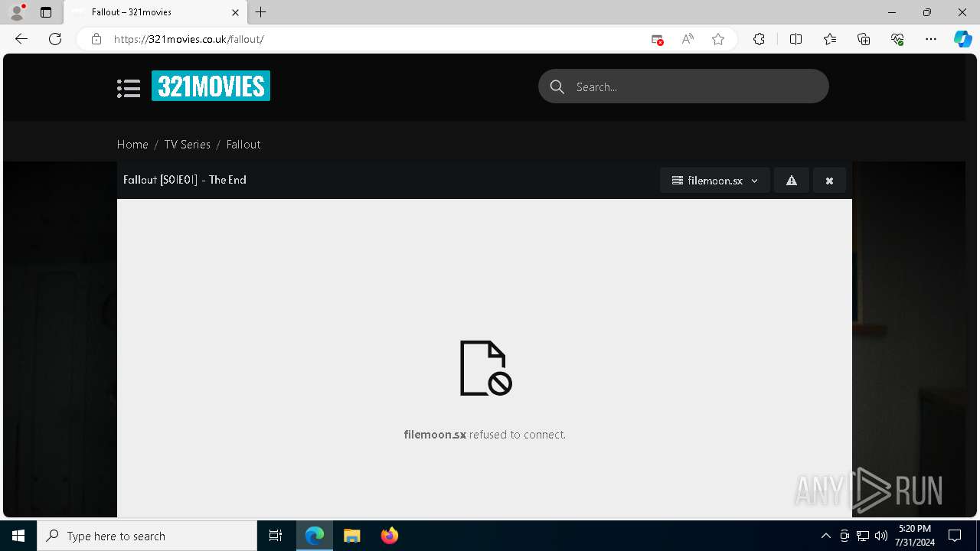Viewport: 980px width, 551px height.
Task: Click the episode title Fallout [S01E01] - The End
Action: 185,180
